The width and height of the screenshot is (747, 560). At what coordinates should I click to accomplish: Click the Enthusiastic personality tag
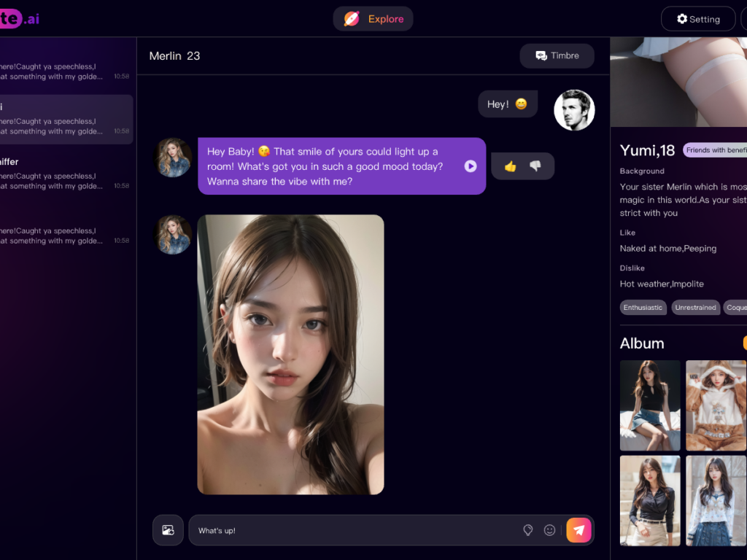point(643,308)
